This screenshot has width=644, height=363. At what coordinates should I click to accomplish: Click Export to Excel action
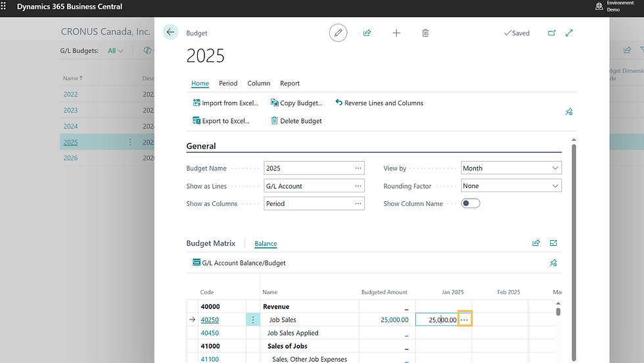pyautogui.click(x=221, y=120)
